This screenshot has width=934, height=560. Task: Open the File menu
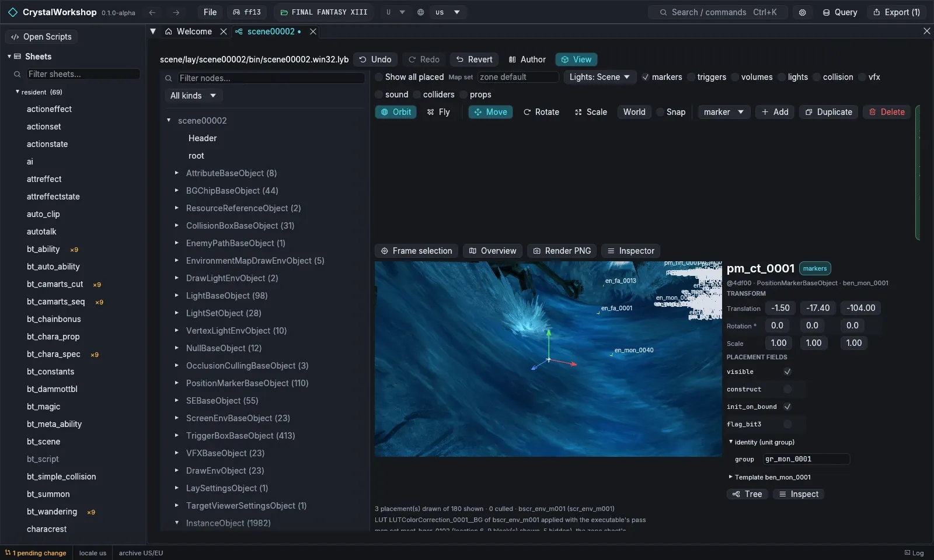pos(210,12)
